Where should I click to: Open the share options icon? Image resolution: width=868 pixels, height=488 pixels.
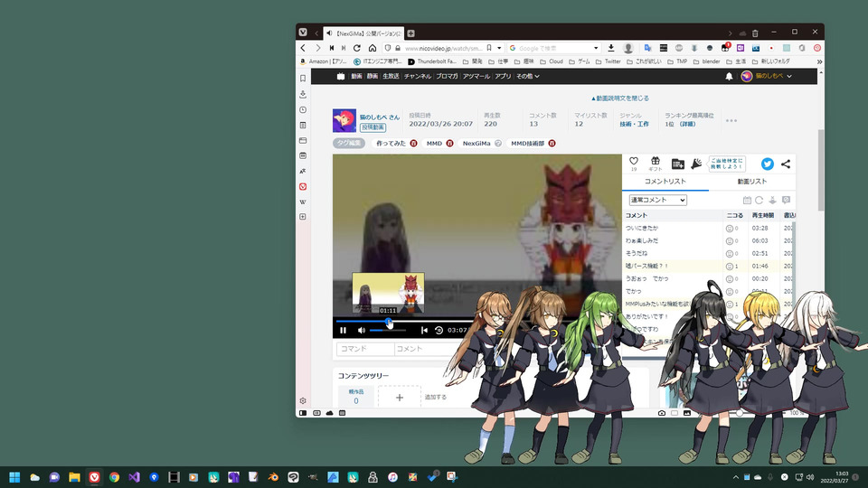point(786,164)
